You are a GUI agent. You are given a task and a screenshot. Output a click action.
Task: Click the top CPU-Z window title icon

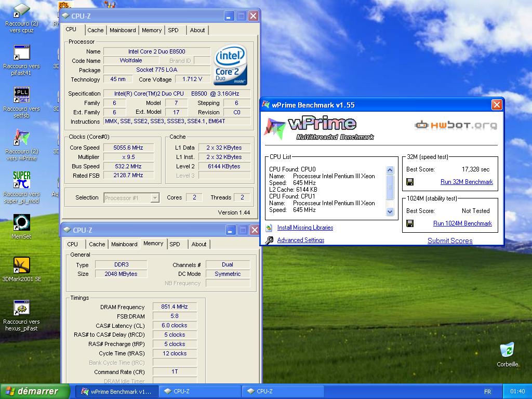[65, 16]
